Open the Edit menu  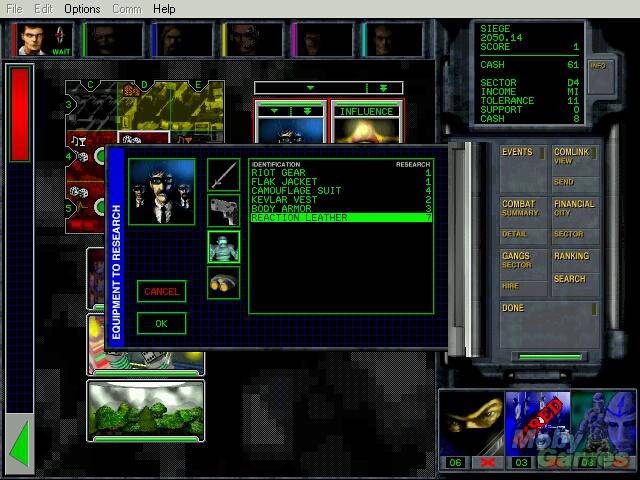click(x=43, y=9)
